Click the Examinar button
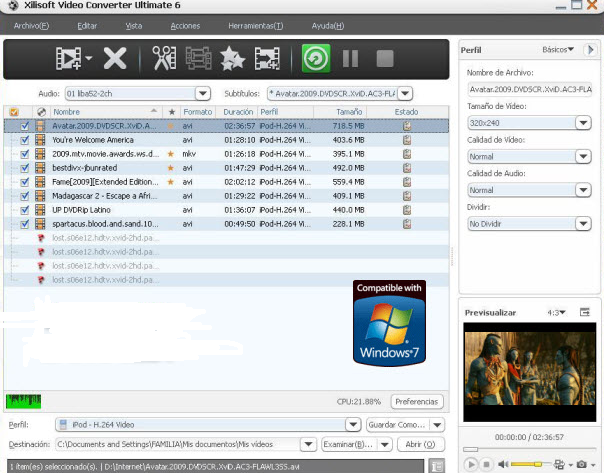This screenshot has height=473, width=604. point(349,444)
